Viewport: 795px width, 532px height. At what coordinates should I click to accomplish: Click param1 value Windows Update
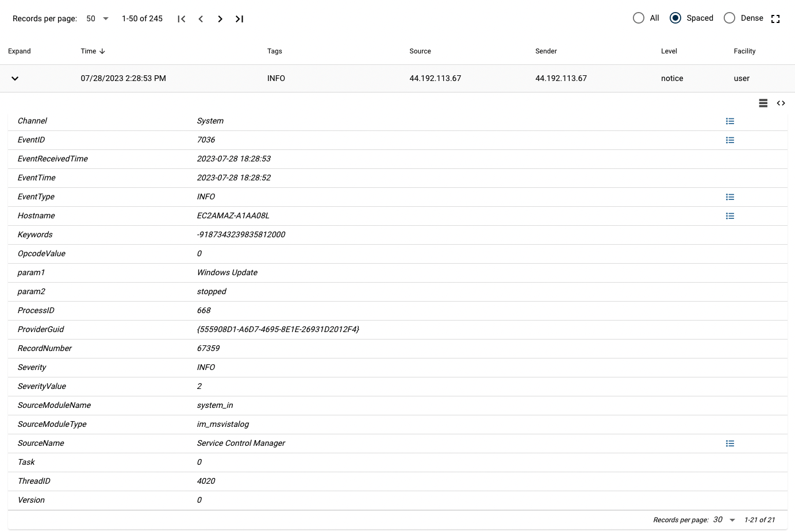[x=227, y=272]
